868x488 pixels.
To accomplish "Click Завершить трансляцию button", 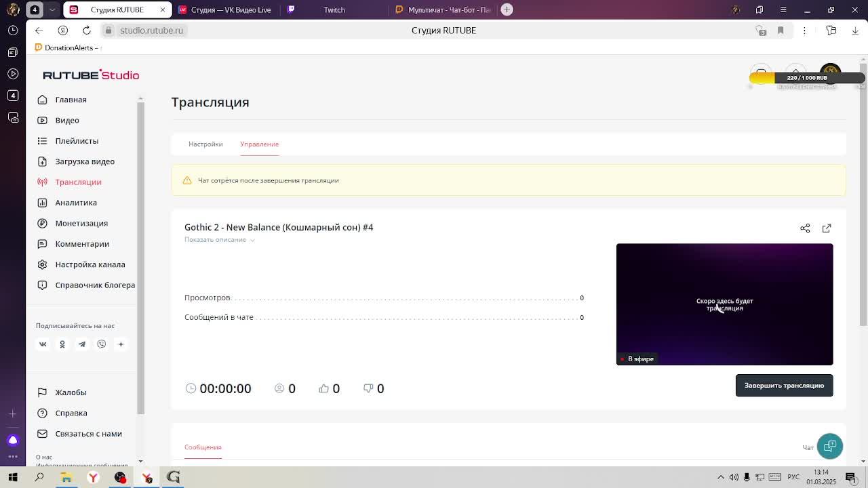I will pos(784,386).
